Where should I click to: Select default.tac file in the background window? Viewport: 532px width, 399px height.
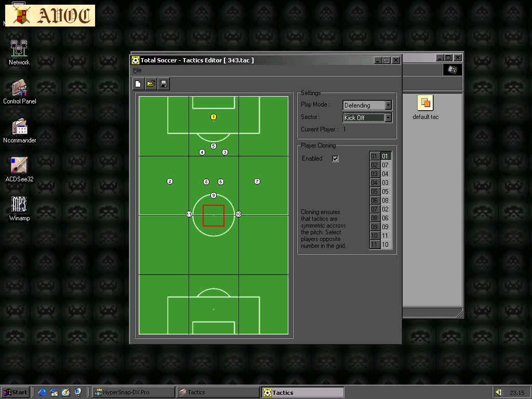[425, 108]
